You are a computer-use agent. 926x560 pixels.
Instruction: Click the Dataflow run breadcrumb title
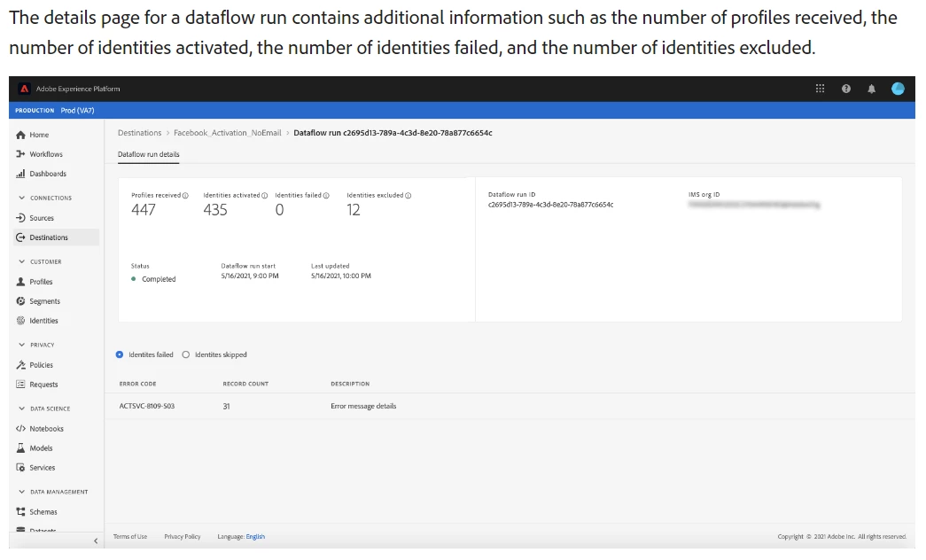393,133
